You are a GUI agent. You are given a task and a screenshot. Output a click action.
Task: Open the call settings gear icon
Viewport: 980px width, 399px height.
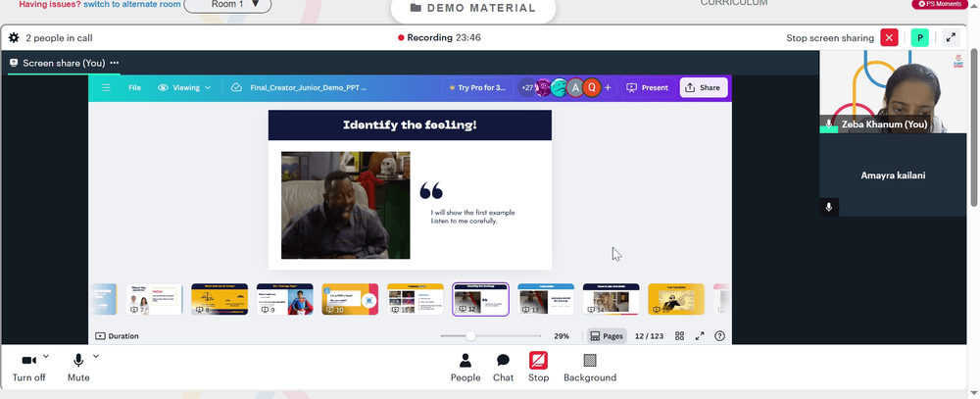14,38
